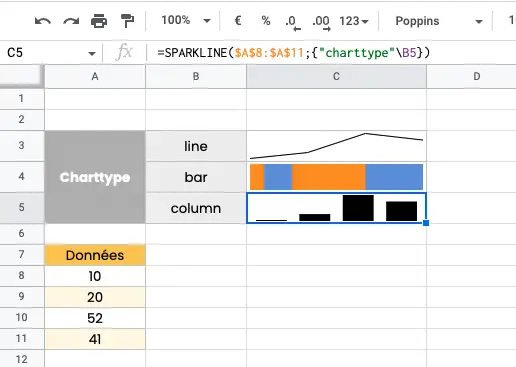The image size is (516, 367).
Task: Select column A header
Action: coord(95,77)
